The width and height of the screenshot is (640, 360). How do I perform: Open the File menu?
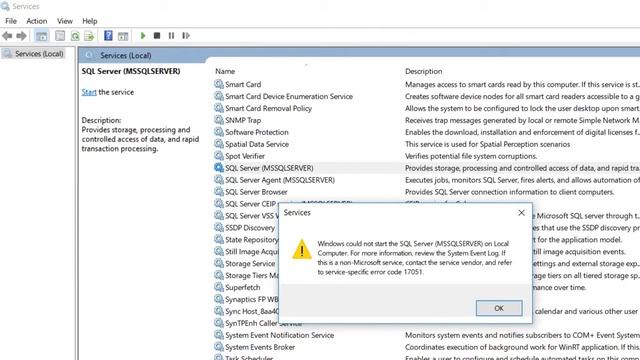[x=11, y=21]
